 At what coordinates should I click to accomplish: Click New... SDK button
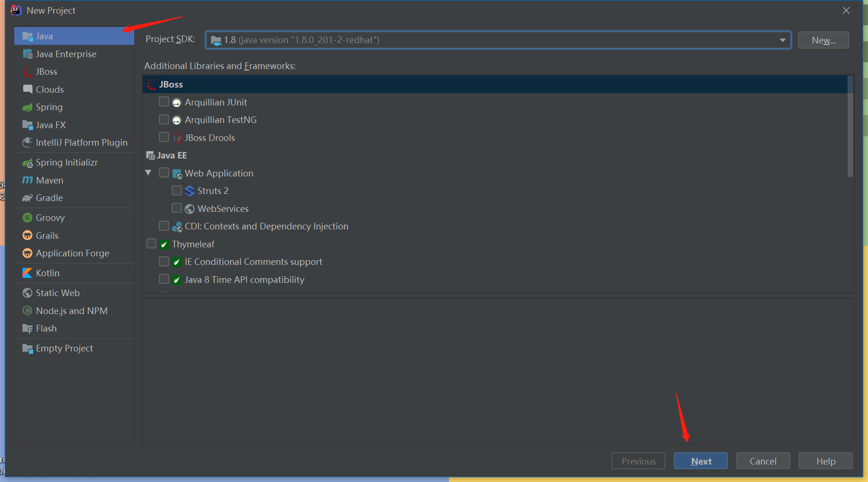coord(824,40)
